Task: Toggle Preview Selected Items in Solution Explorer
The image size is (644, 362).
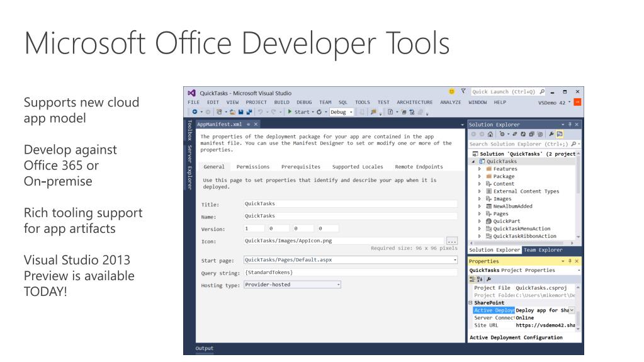Action: [x=560, y=134]
